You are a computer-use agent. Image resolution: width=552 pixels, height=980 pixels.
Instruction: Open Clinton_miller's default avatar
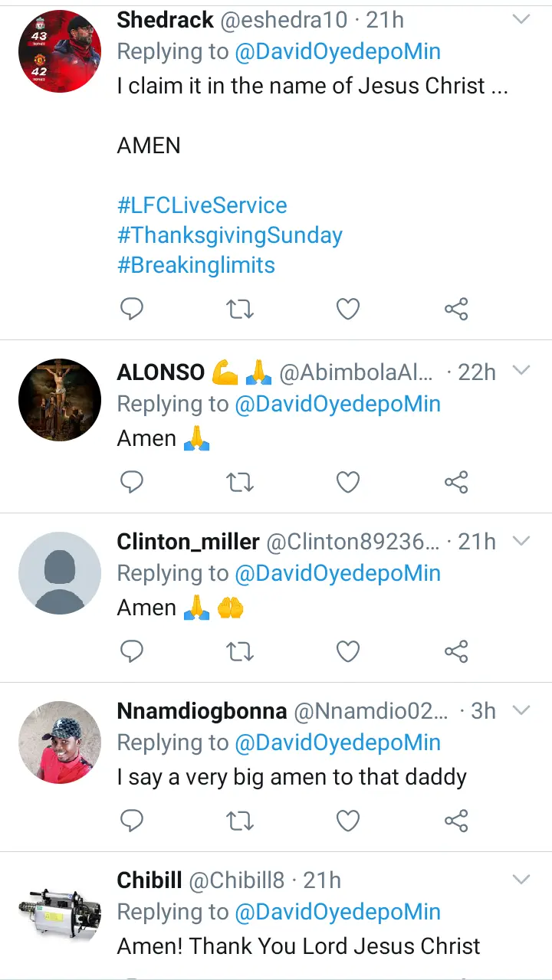click(x=60, y=573)
